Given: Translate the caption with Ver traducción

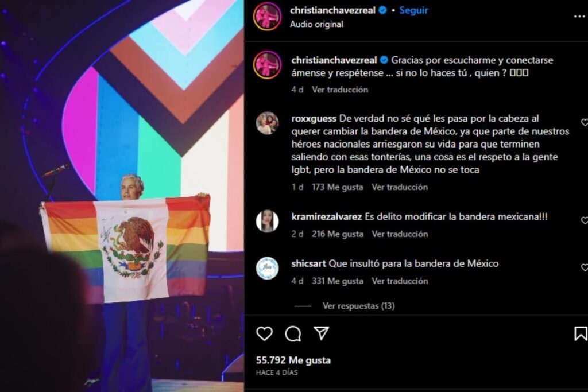Looking at the screenshot, I should pyautogui.click(x=340, y=90).
